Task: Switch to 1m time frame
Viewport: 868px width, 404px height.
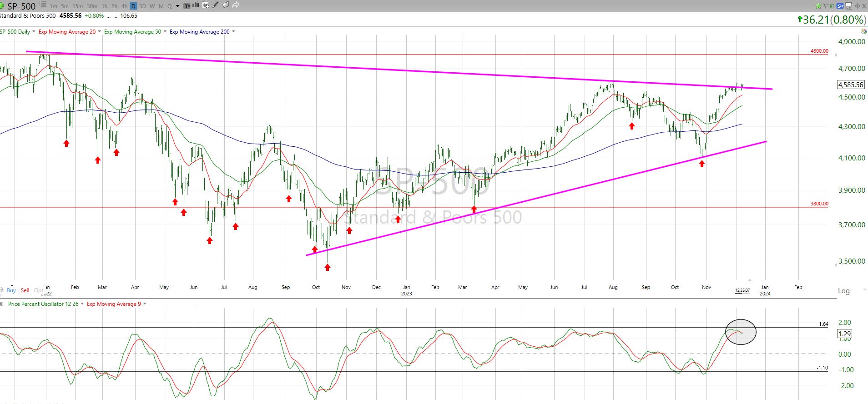Action: [53, 6]
